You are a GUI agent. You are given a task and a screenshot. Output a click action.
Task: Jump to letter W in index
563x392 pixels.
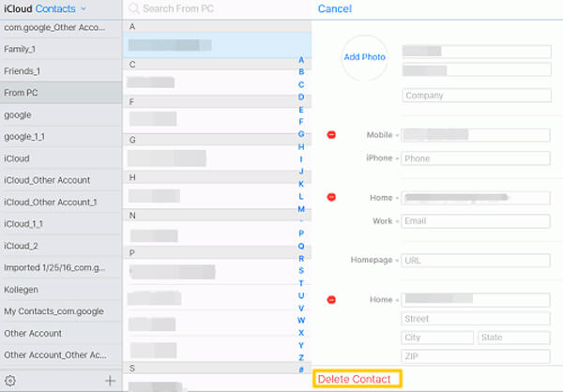[301, 320]
